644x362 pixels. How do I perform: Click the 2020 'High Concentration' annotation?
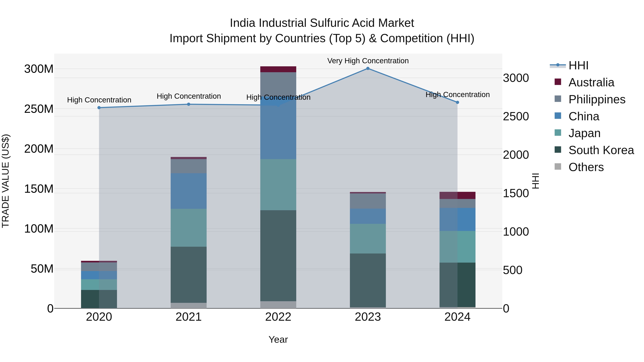click(99, 100)
